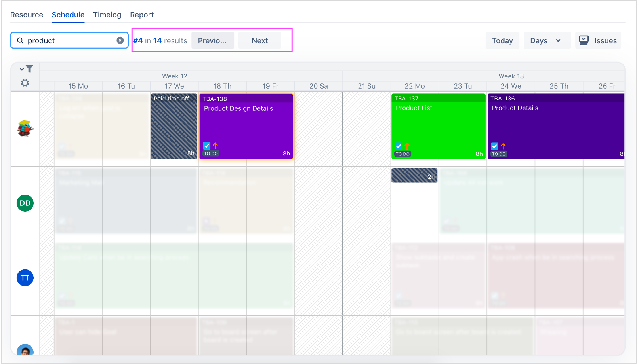Expand the chevron beside the filter icon
The image size is (637, 364).
(22, 69)
